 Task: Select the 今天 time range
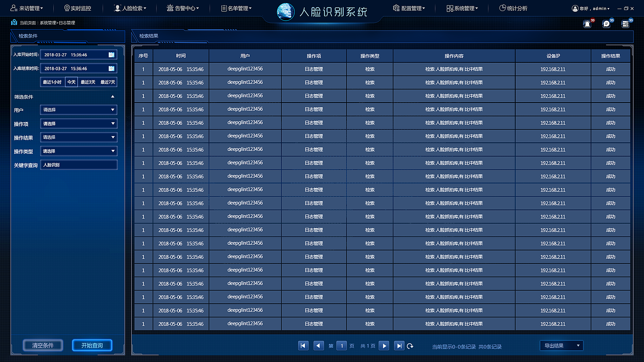(x=71, y=82)
